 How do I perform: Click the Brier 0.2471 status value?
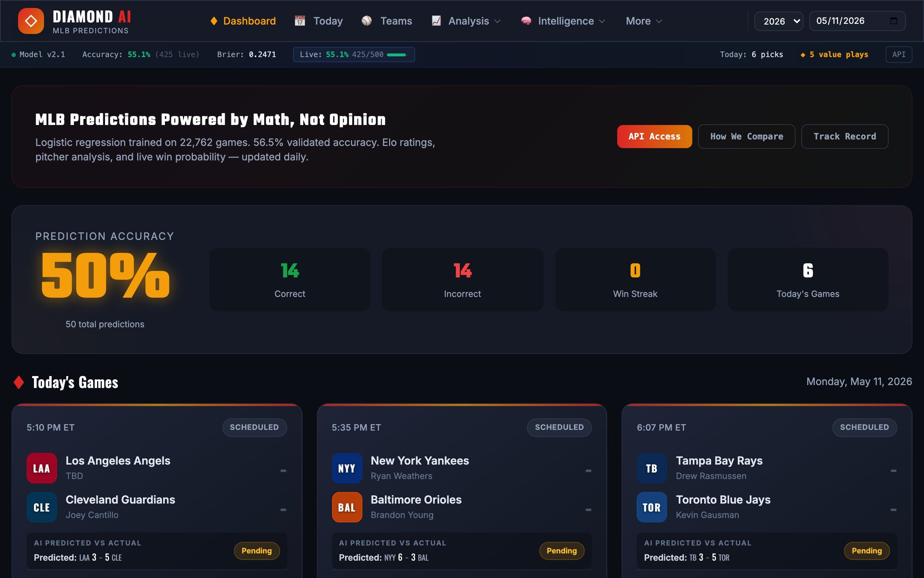pos(247,55)
